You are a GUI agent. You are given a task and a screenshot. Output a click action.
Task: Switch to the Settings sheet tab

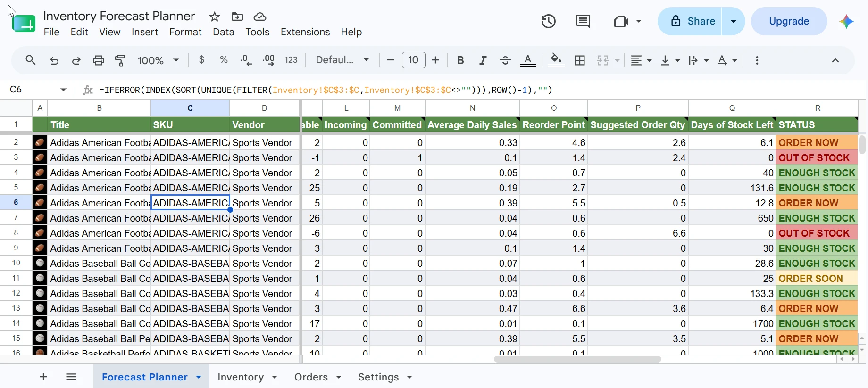(378, 377)
